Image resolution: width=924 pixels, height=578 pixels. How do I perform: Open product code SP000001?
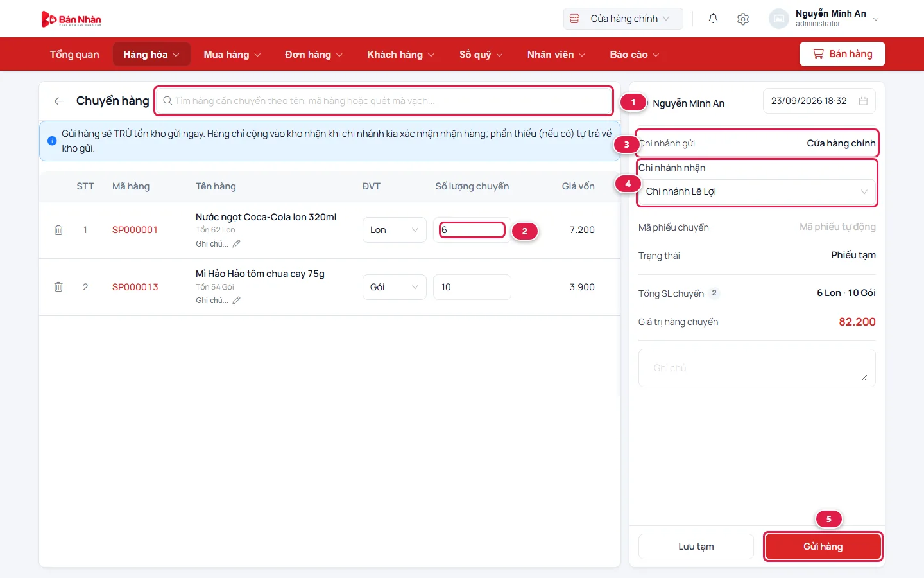tap(135, 230)
